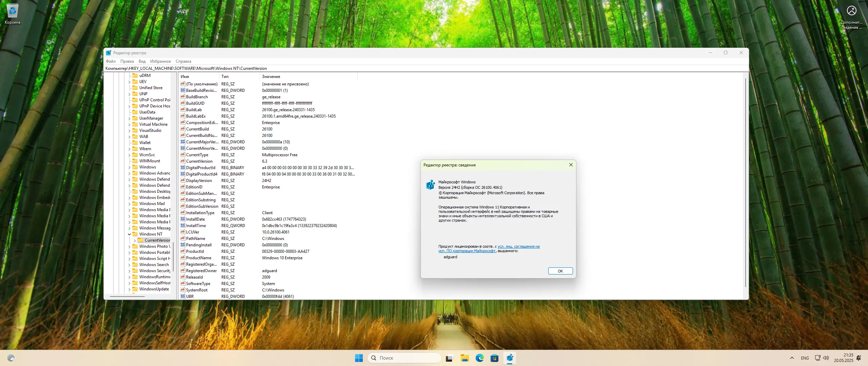Click the volume icon in the system tray
Screen dimensions: 868x366
pyautogui.click(x=826, y=358)
